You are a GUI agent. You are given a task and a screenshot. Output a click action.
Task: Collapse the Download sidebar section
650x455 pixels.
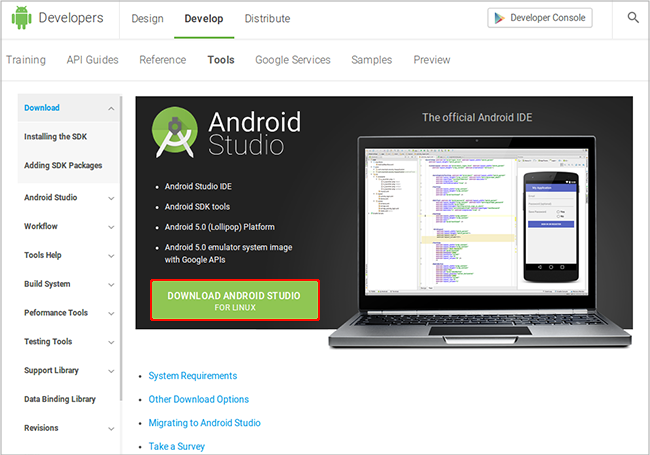pos(111,109)
